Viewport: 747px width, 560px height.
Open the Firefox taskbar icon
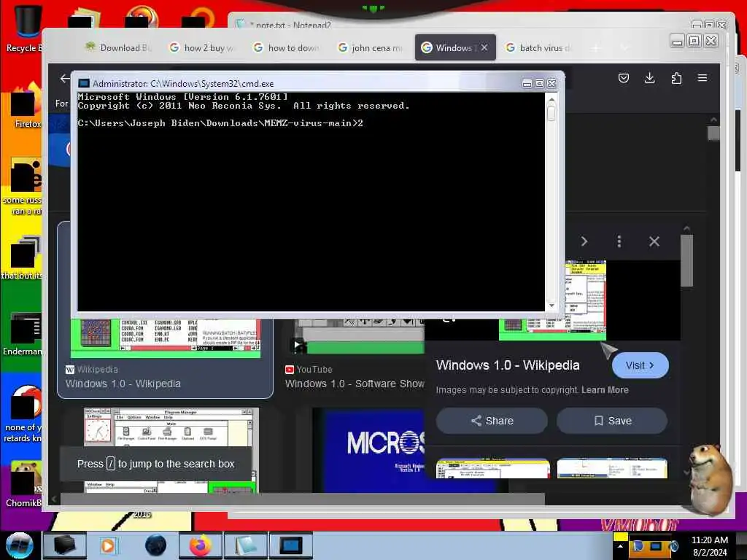point(200,545)
